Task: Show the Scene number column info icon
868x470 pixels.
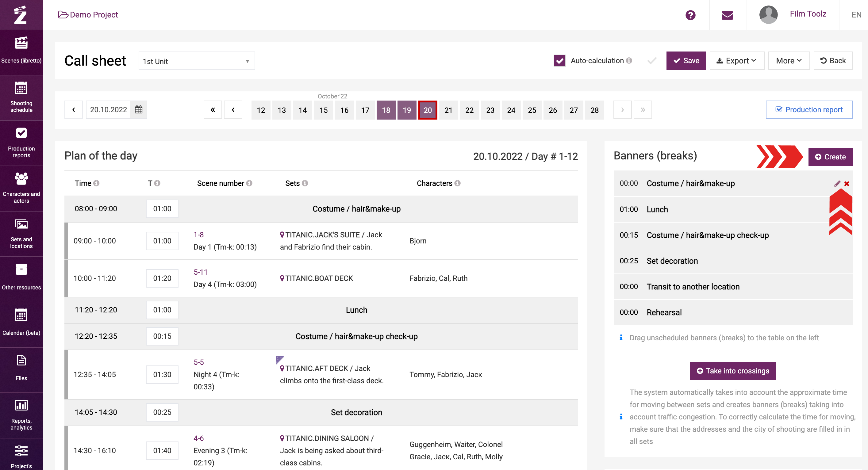Action: click(249, 183)
